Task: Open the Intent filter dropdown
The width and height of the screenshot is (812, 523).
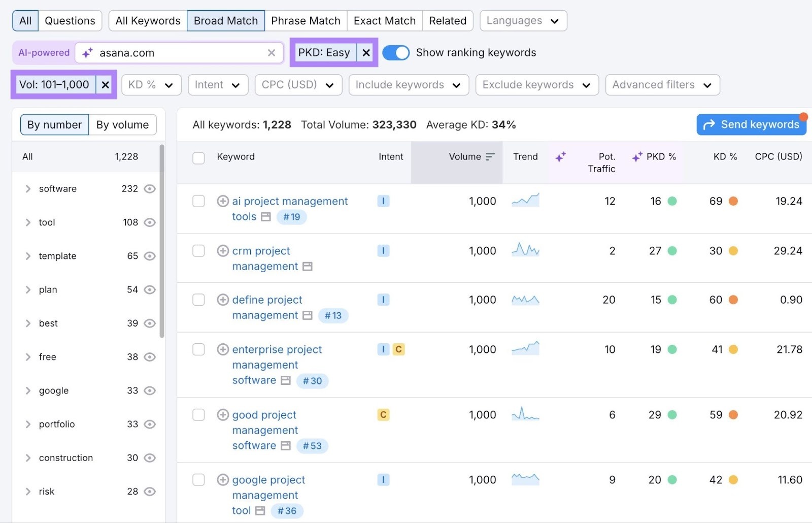Action: point(218,85)
